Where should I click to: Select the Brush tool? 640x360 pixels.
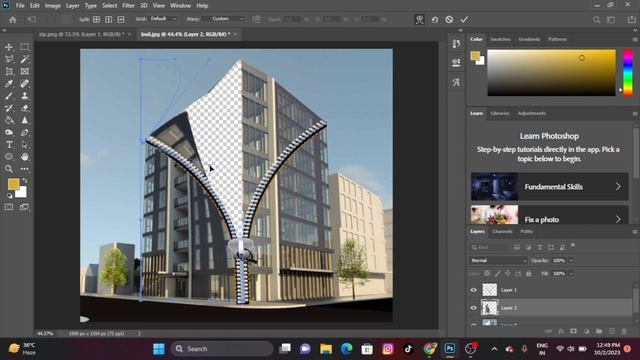pyautogui.click(x=9, y=96)
